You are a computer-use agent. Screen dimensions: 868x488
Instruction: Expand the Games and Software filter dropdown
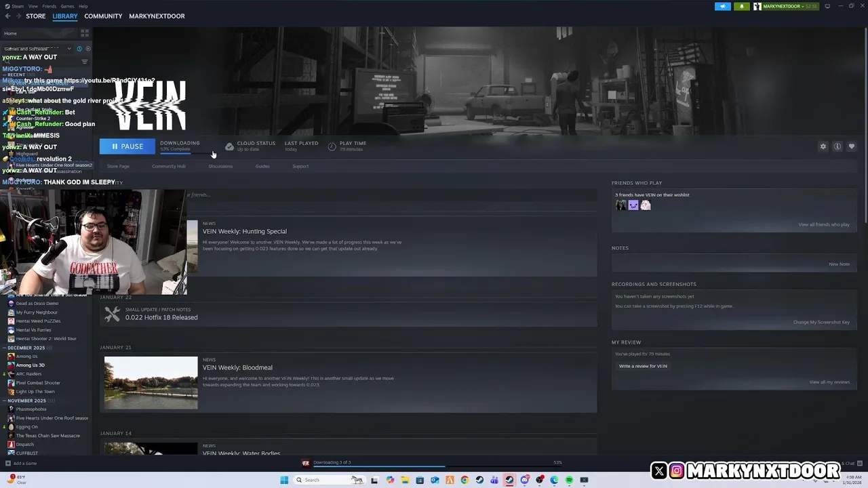click(x=37, y=49)
